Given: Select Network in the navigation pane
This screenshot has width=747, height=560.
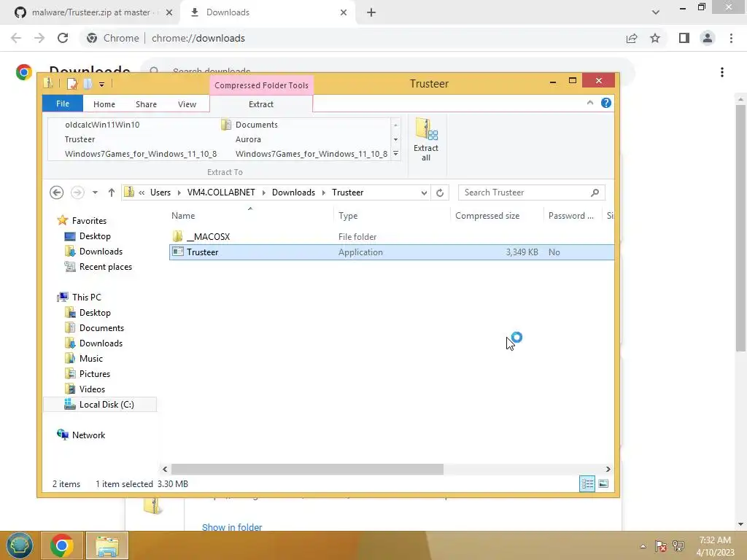Looking at the screenshot, I should pos(81,435).
